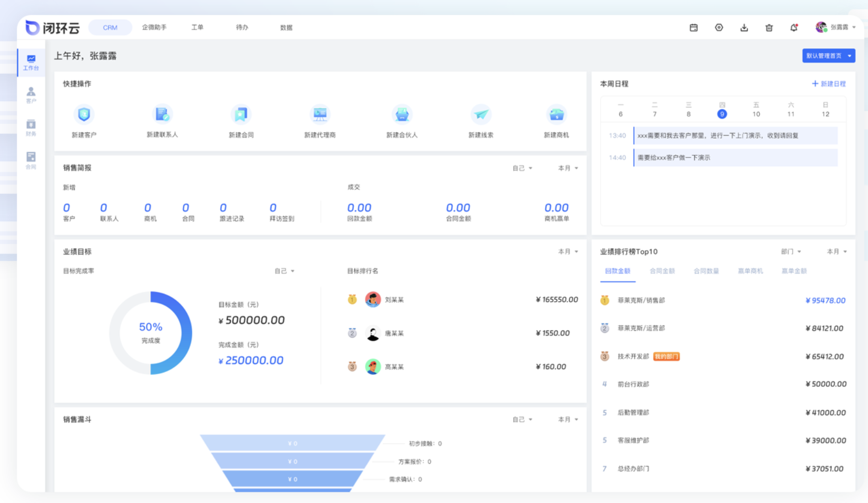Select the 新建代理商 icon
868x503 pixels.
[x=320, y=114]
